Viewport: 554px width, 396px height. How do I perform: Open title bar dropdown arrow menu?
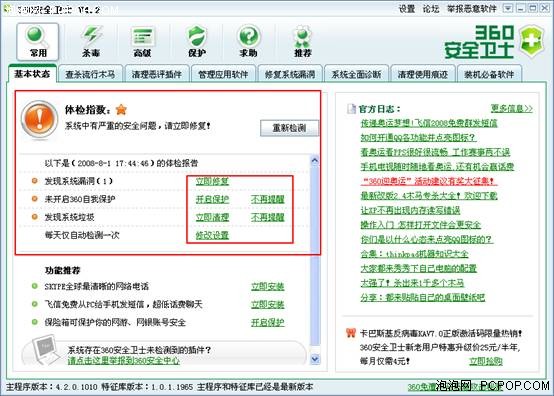508,8
